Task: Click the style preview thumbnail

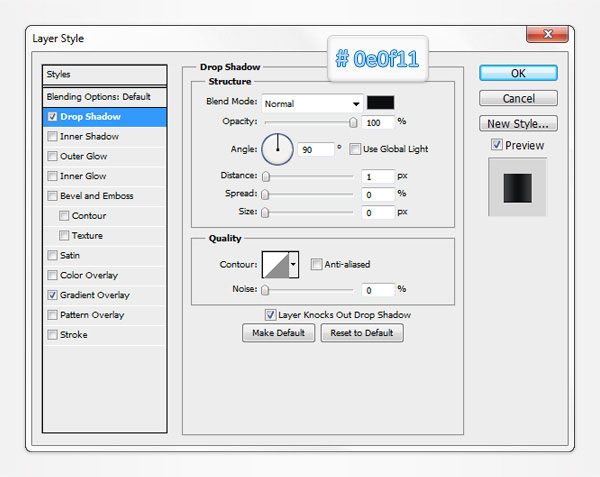Action: [x=518, y=187]
